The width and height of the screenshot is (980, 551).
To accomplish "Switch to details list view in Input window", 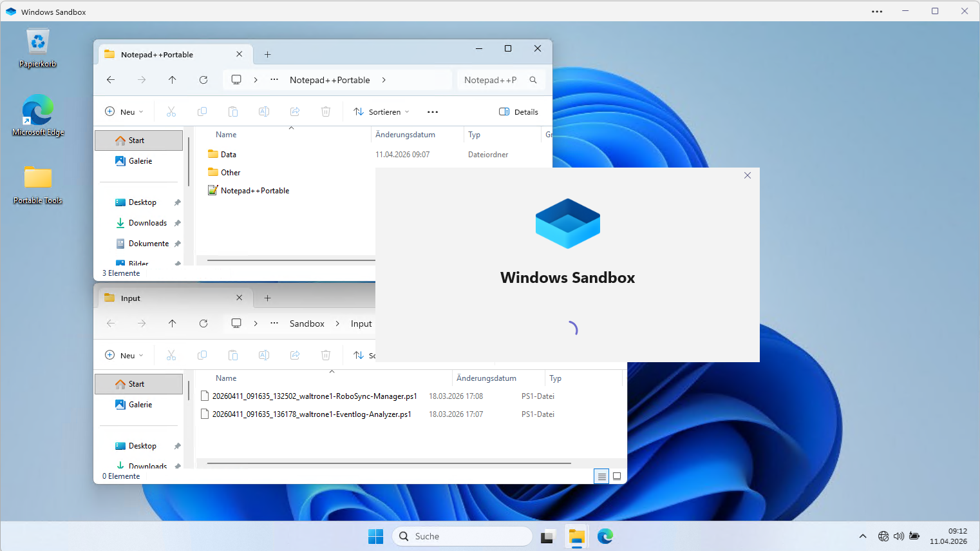I will [601, 476].
